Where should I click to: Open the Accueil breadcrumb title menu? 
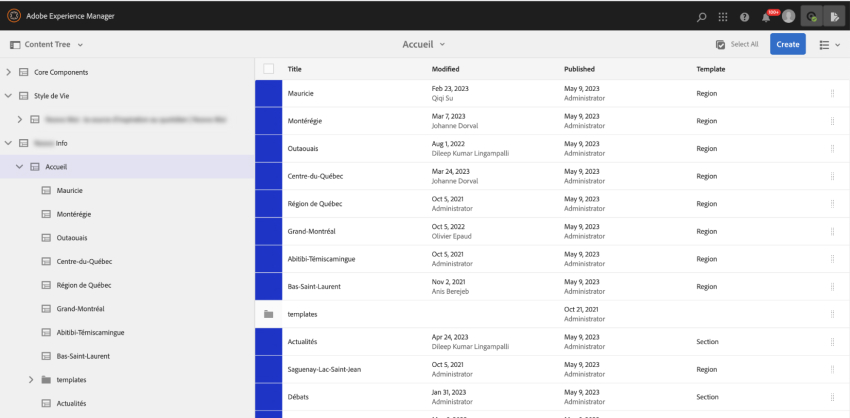coord(424,44)
